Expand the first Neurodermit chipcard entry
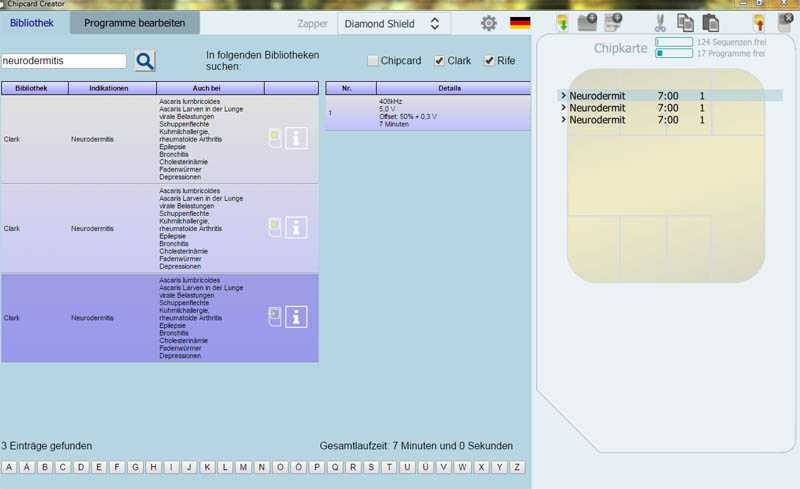 (563, 96)
